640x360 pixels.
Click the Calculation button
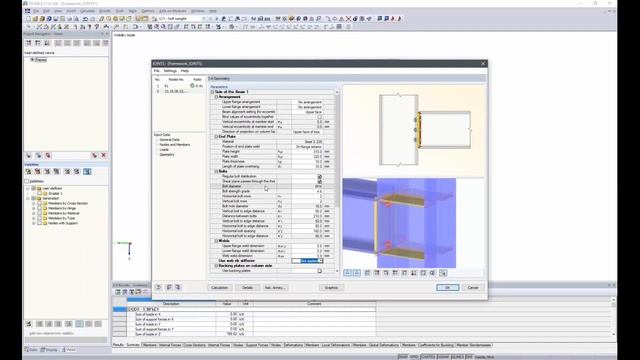tap(220, 288)
